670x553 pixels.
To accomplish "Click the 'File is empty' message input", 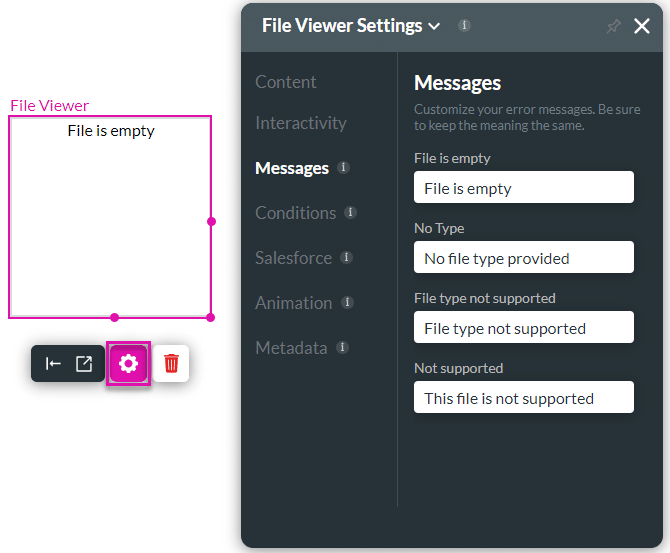I will (523, 188).
